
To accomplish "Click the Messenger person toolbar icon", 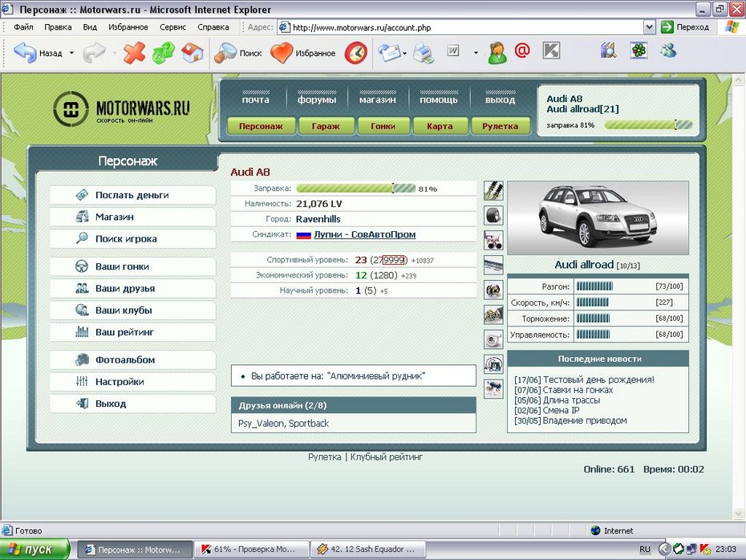I will point(497,52).
